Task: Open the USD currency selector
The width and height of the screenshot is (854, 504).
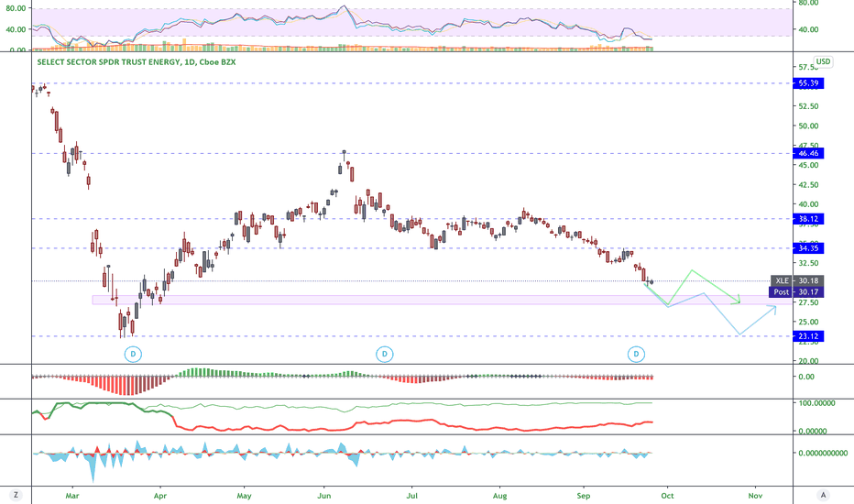Action: click(x=823, y=61)
